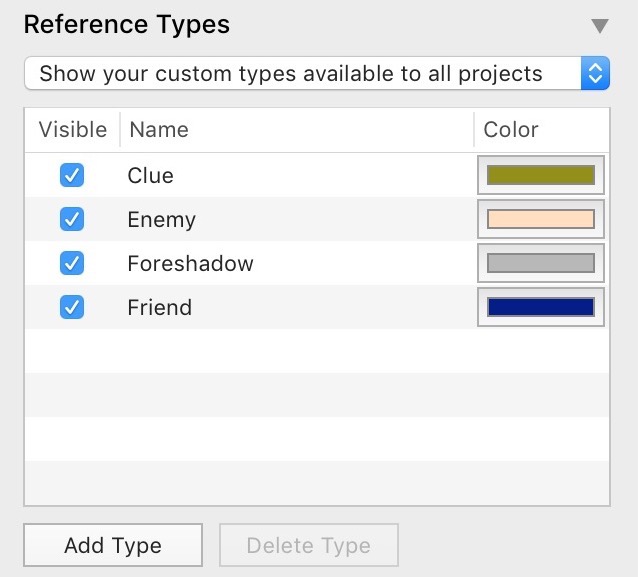This screenshot has width=638, height=577.
Task: Pick the navy blue Friend color
Action: click(x=541, y=307)
